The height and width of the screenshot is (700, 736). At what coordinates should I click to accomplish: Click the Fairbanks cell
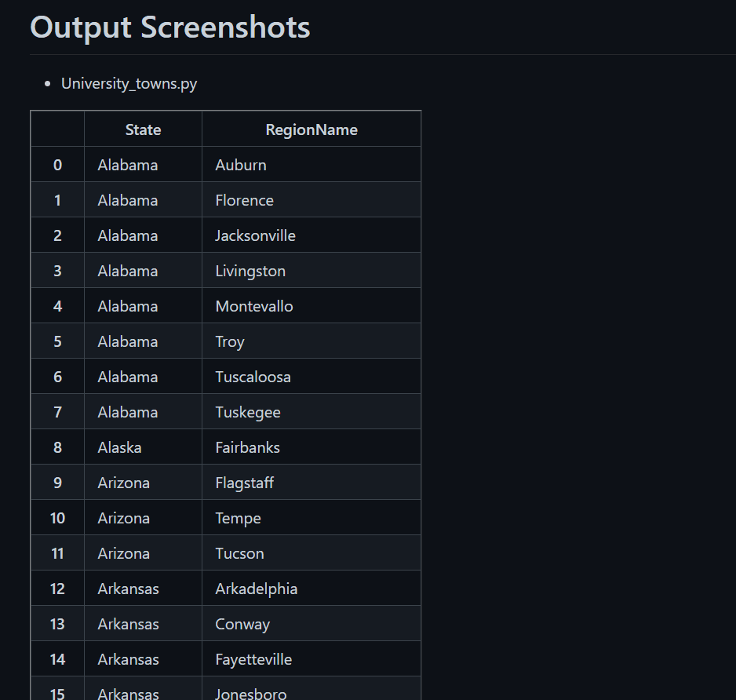[312, 447]
